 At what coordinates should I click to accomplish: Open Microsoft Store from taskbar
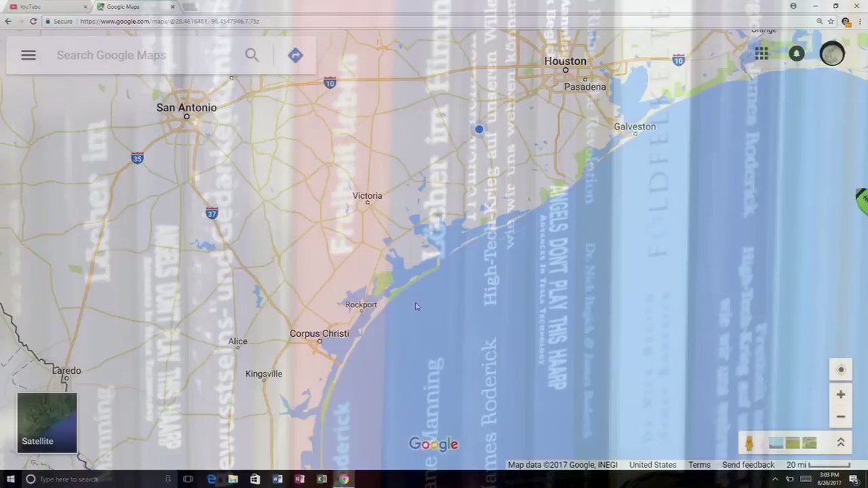[x=255, y=479]
